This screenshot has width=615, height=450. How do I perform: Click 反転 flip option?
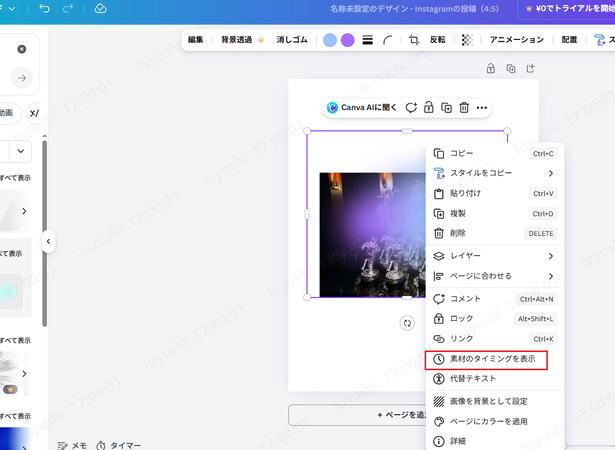[x=437, y=40]
